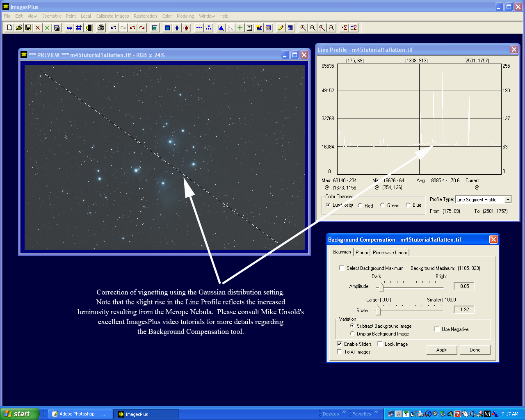Click the first zoom magnifier icon
The height and width of the screenshot is (420, 525).
pyautogui.click(x=303, y=28)
